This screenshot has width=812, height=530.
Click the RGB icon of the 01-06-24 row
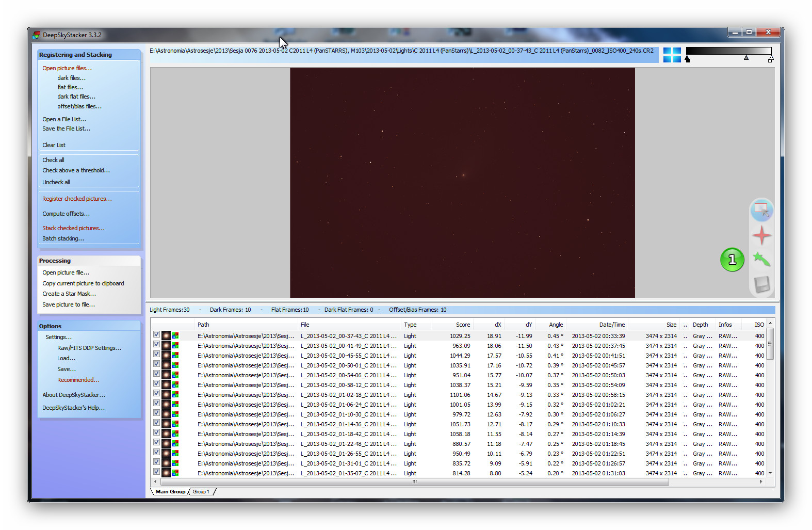click(x=175, y=404)
